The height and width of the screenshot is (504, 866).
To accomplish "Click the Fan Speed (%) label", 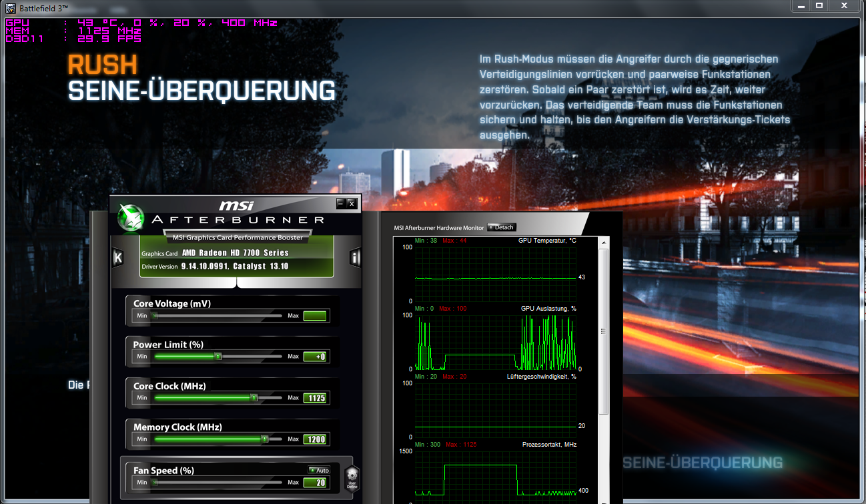I will 163,471.
